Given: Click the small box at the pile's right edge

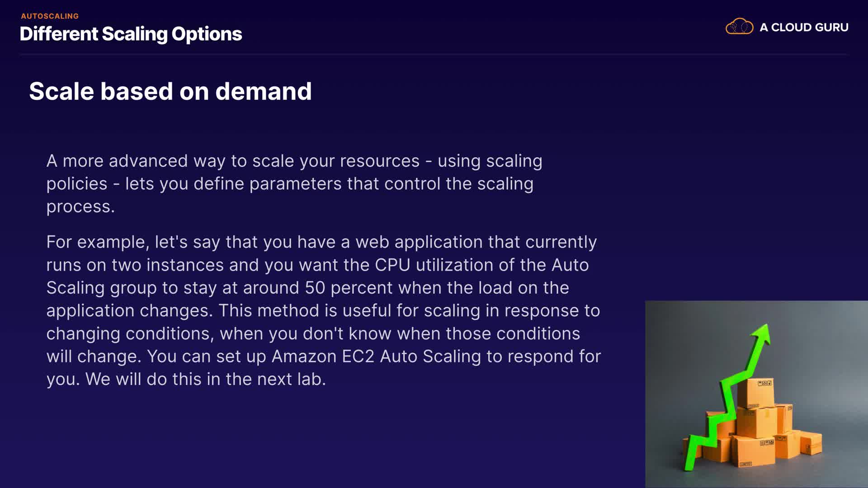Looking at the screenshot, I should 811,442.
